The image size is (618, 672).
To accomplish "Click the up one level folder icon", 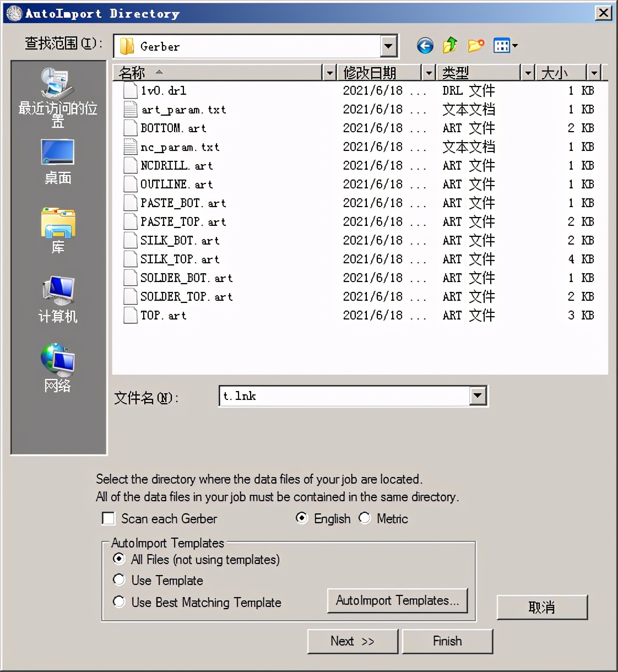I will point(449,46).
